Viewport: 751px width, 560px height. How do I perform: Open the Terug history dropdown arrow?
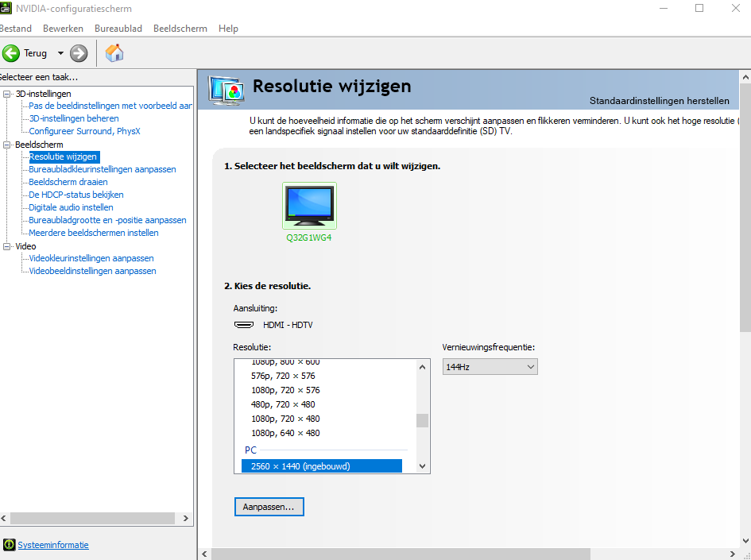click(61, 53)
